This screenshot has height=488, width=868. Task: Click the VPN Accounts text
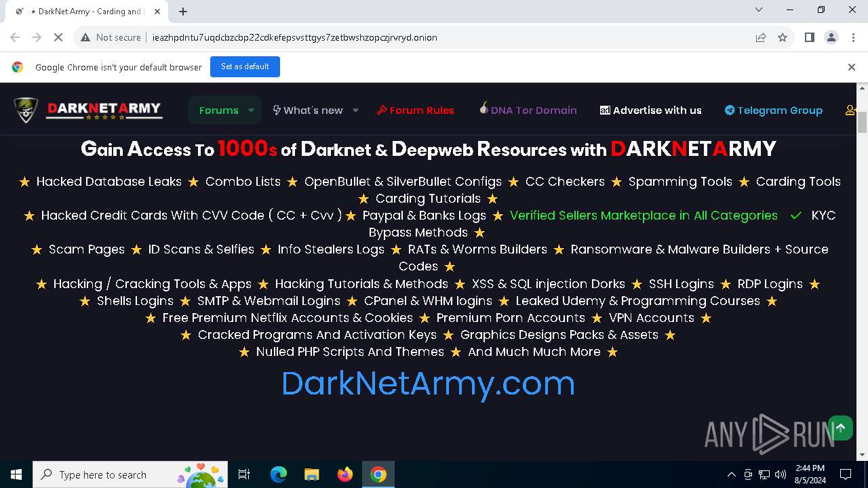point(651,318)
